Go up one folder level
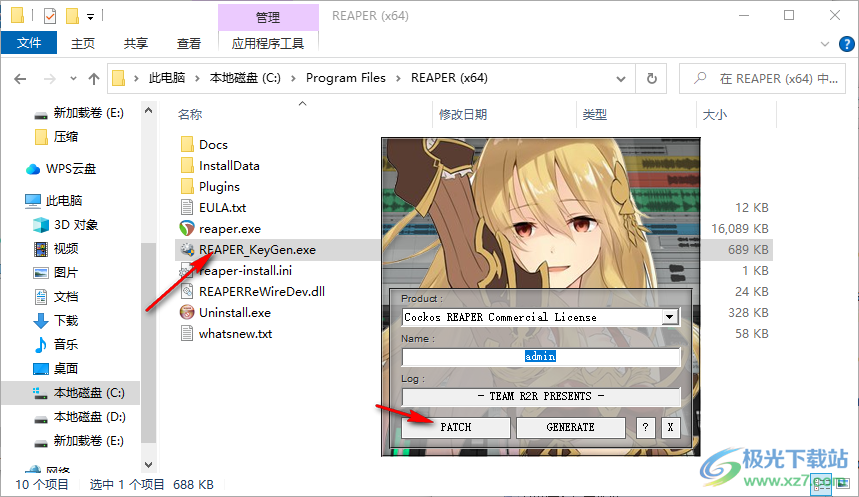This screenshot has width=859, height=497. [94, 78]
